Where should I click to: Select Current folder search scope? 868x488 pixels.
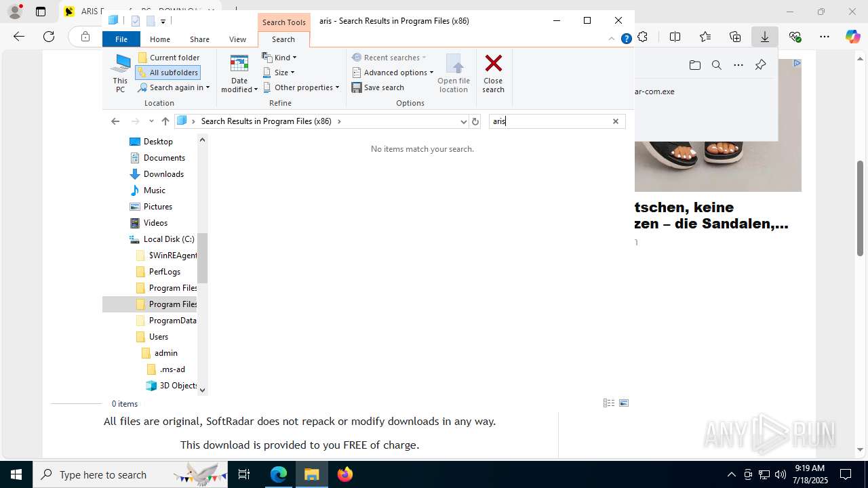click(x=169, y=58)
